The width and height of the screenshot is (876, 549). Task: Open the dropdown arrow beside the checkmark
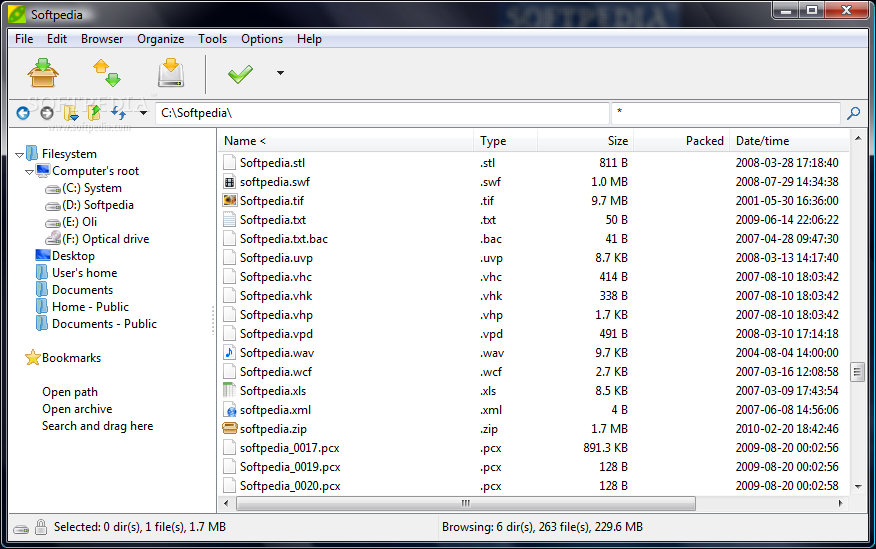(280, 73)
